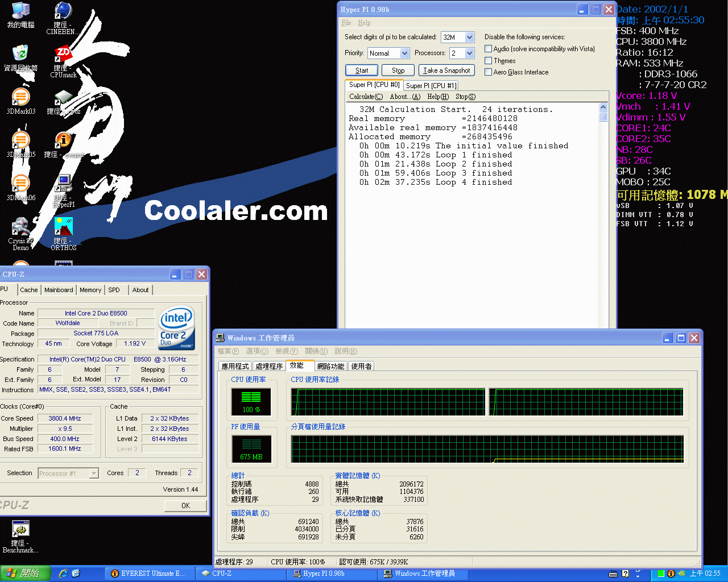Open the CPU-Z Mainboard tab
This screenshot has height=582, width=728.
pyautogui.click(x=59, y=290)
